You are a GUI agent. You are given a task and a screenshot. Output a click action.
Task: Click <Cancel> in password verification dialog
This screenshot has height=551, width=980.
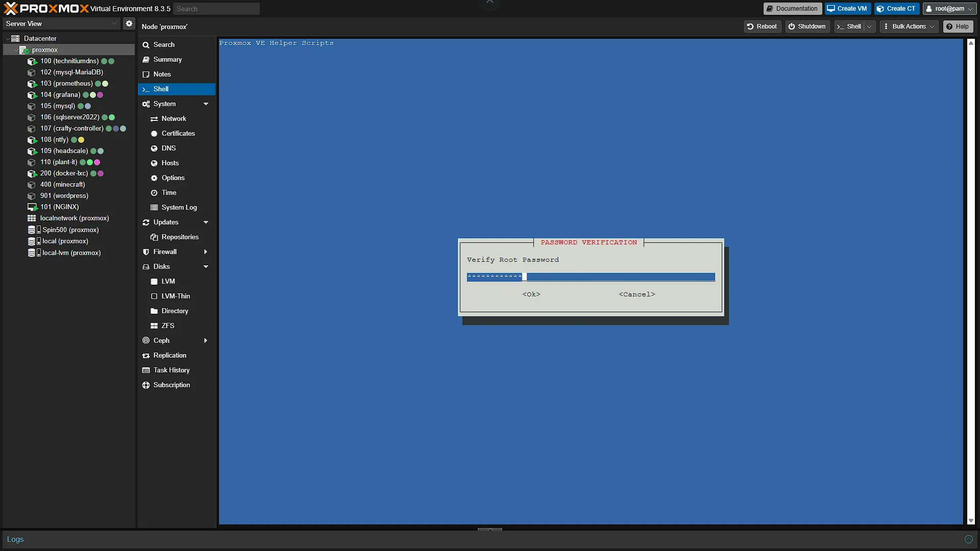pos(637,294)
